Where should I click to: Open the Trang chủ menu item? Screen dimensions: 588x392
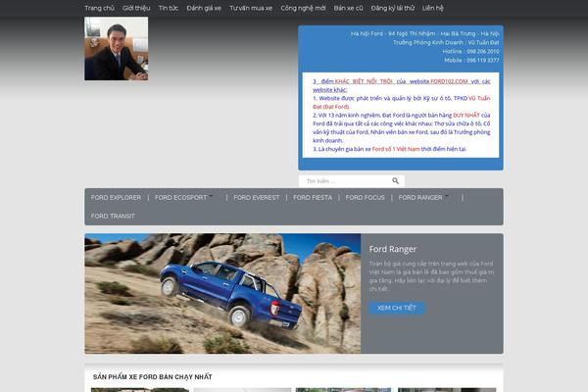click(x=99, y=8)
